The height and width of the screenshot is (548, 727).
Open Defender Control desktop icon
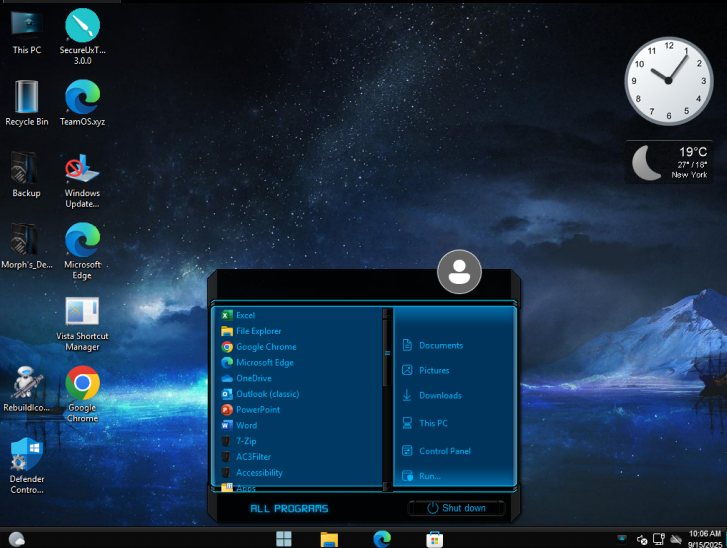[26, 466]
